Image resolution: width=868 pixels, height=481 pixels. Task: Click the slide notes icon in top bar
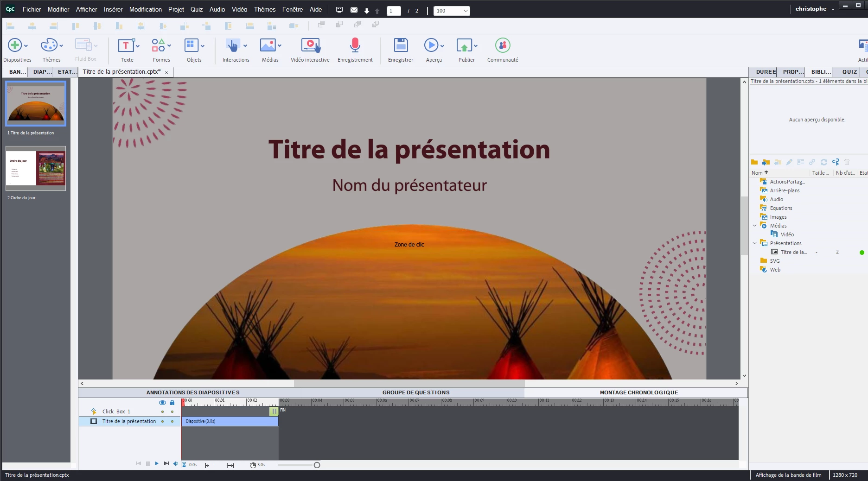coord(339,10)
